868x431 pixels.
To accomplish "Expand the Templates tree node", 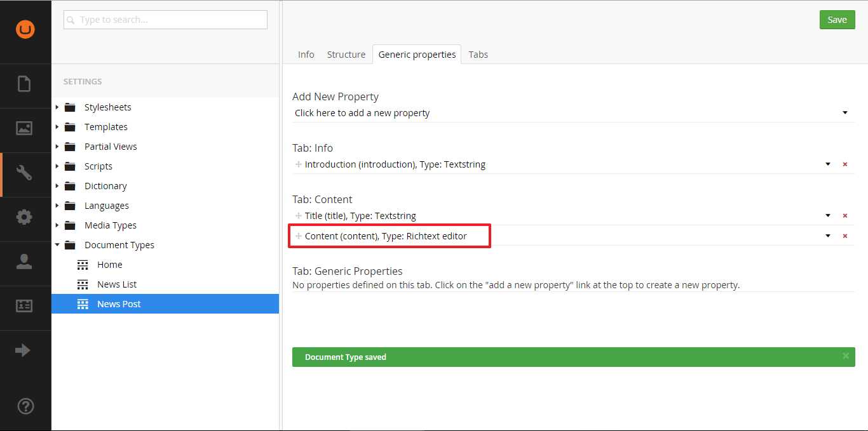I will 57,127.
